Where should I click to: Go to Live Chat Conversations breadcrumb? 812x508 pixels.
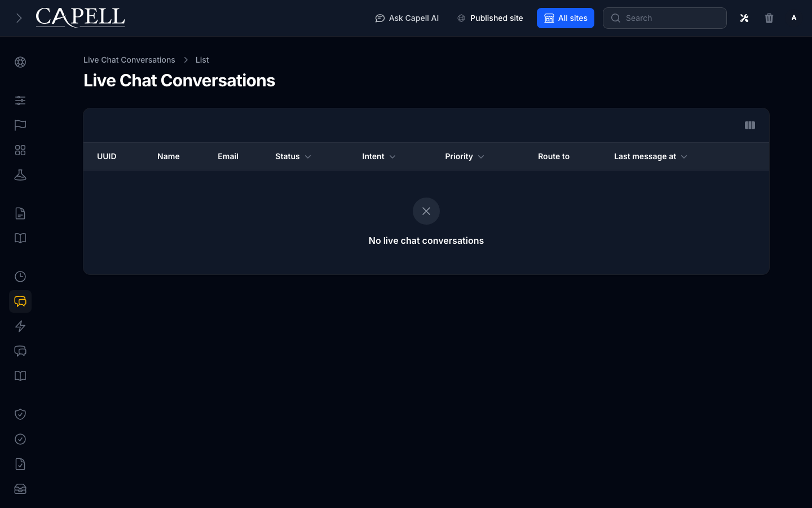pyautogui.click(x=129, y=60)
